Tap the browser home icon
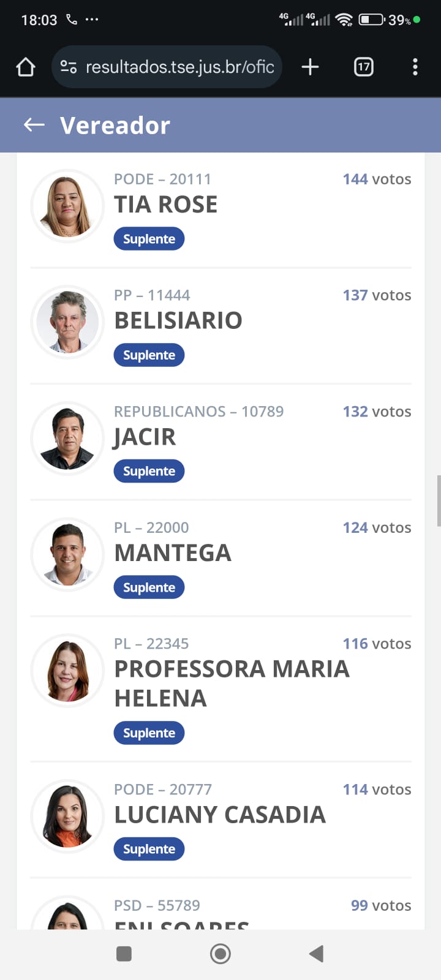The image size is (441, 980). (x=26, y=67)
